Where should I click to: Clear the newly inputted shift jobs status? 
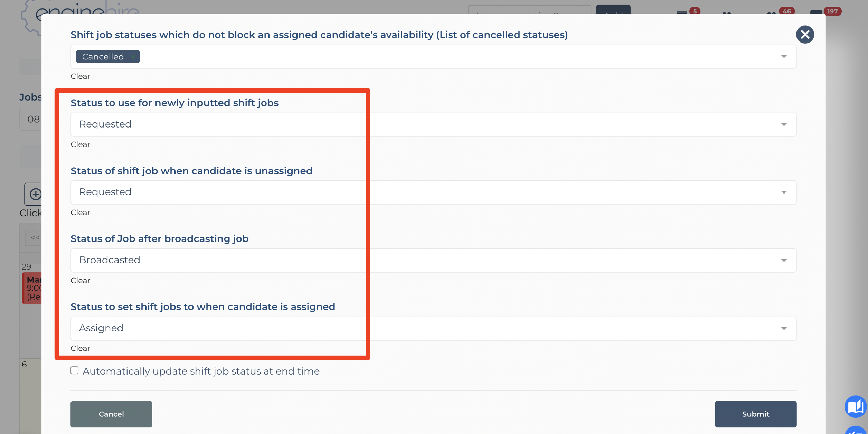coord(80,144)
